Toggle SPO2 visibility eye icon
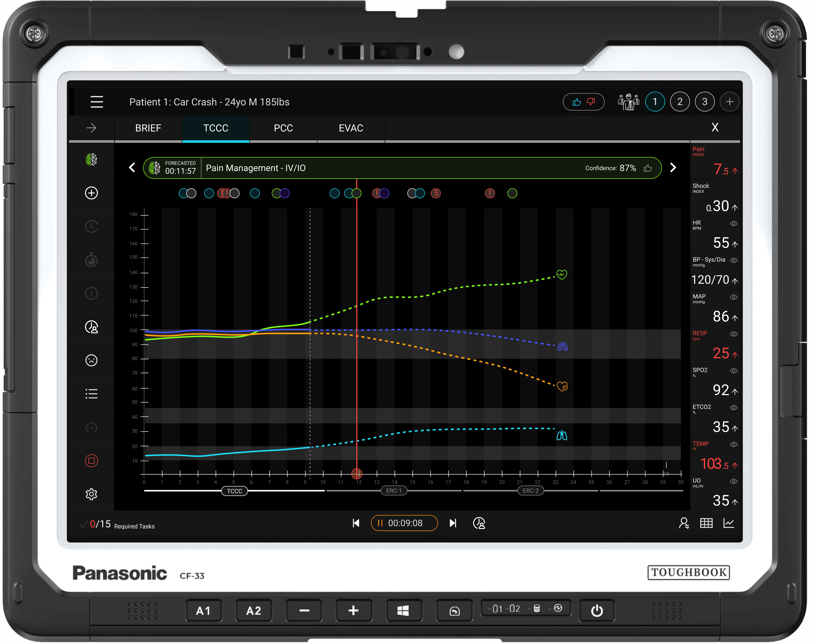Screen dimensions: 813x644 point(734,371)
